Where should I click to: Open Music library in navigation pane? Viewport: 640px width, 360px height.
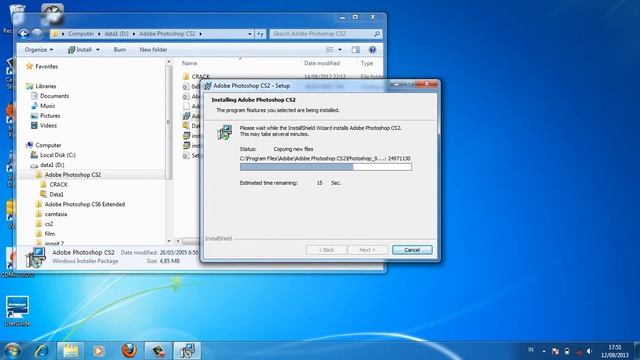pyautogui.click(x=47, y=106)
